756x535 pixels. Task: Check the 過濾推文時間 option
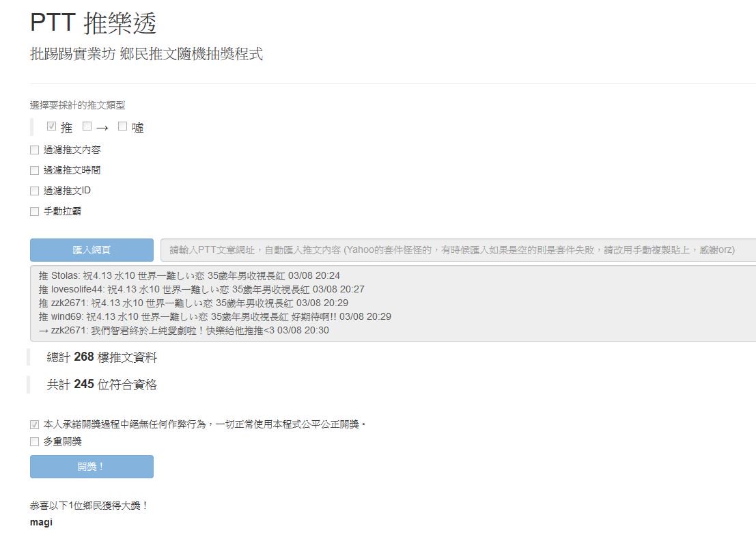34,170
